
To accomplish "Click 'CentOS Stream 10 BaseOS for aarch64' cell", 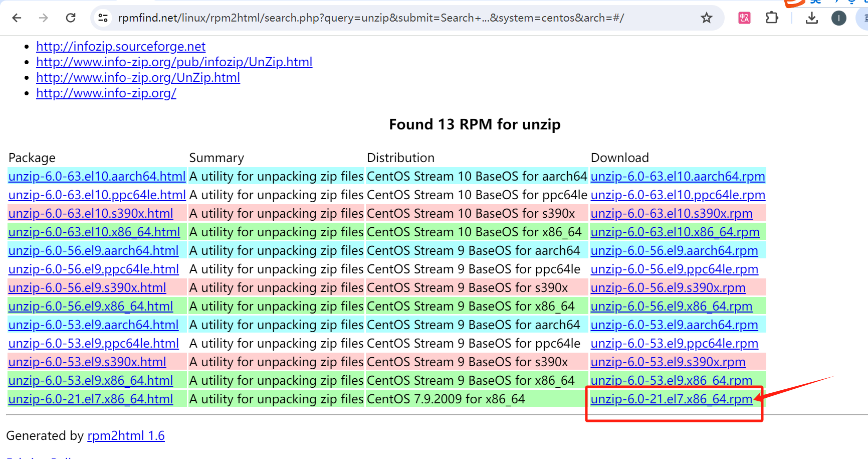I will click(x=477, y=176).
